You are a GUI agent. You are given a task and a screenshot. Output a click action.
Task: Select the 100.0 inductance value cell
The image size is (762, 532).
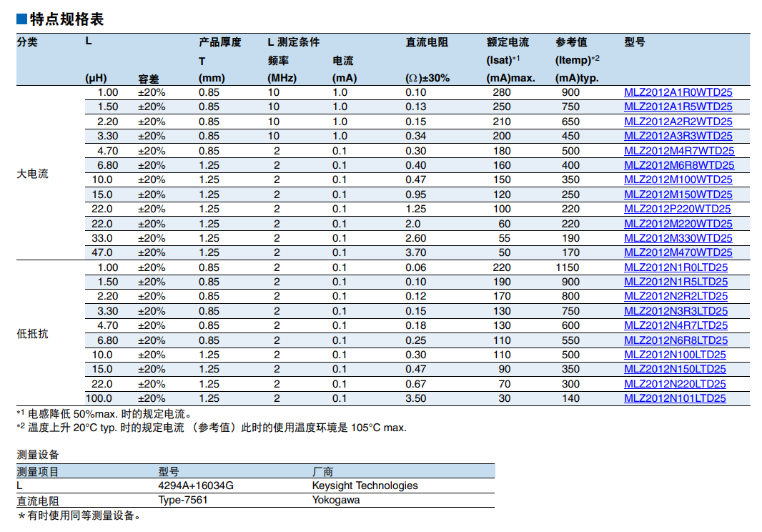click(x=99, y=399)
